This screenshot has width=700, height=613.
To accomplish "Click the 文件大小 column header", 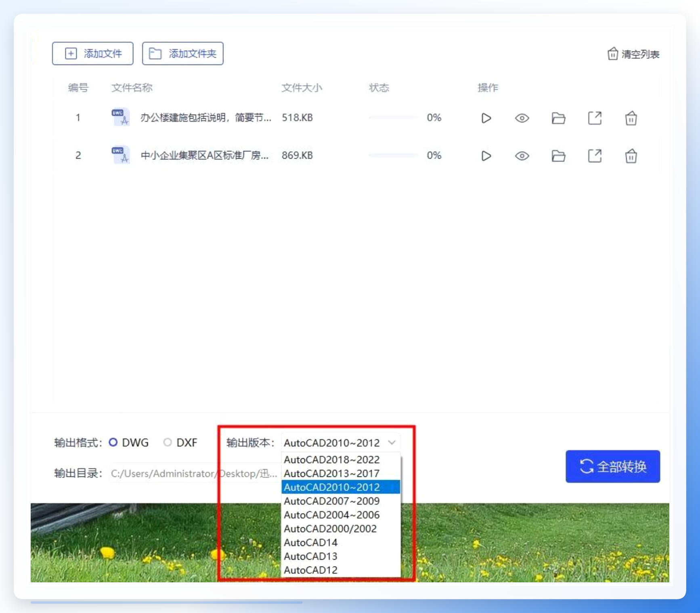I will [x=302, y=88].
